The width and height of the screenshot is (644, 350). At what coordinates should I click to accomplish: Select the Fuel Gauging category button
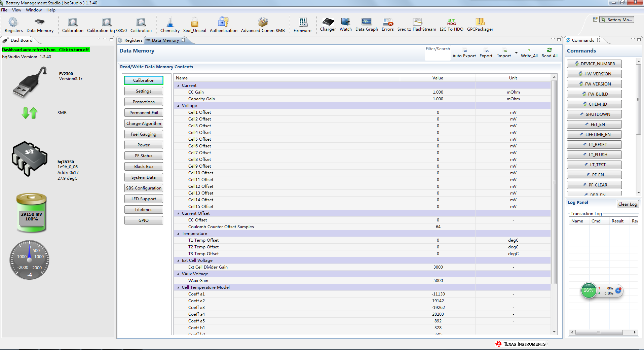pos(144,134)
